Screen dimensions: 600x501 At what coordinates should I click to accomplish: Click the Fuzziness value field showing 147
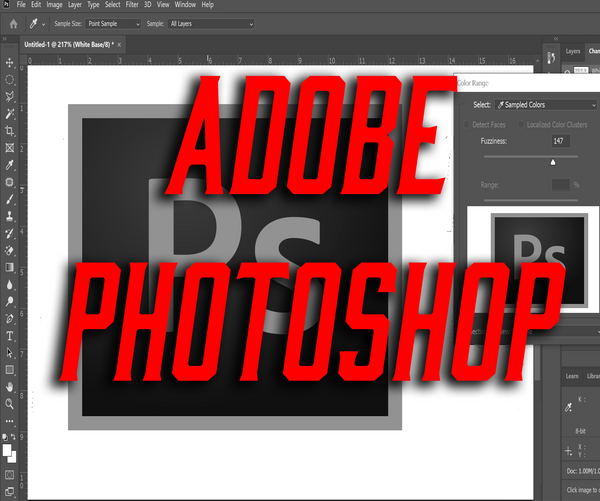point(561,141)
